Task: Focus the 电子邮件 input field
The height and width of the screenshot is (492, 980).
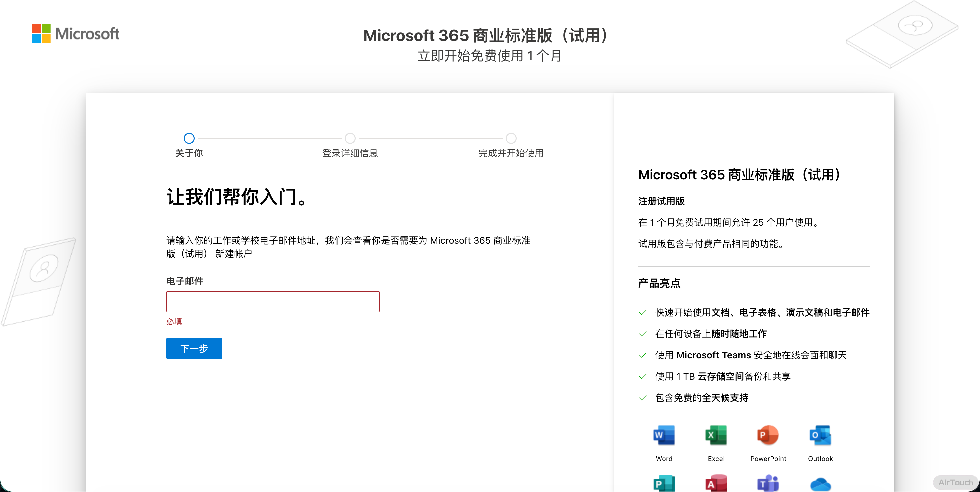Action: pyautogui.click(x=273, y=302)
